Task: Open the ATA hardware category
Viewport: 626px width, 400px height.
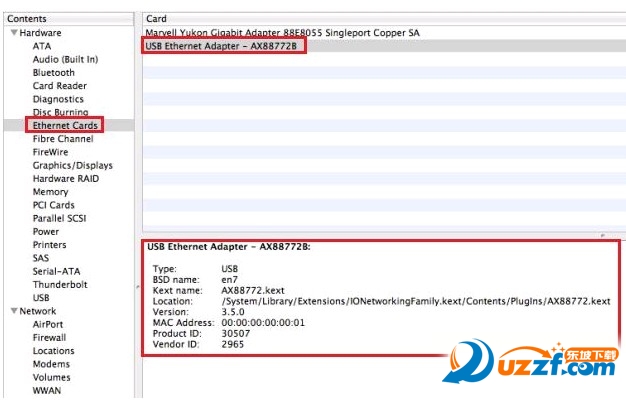Action: coord(41,46)
